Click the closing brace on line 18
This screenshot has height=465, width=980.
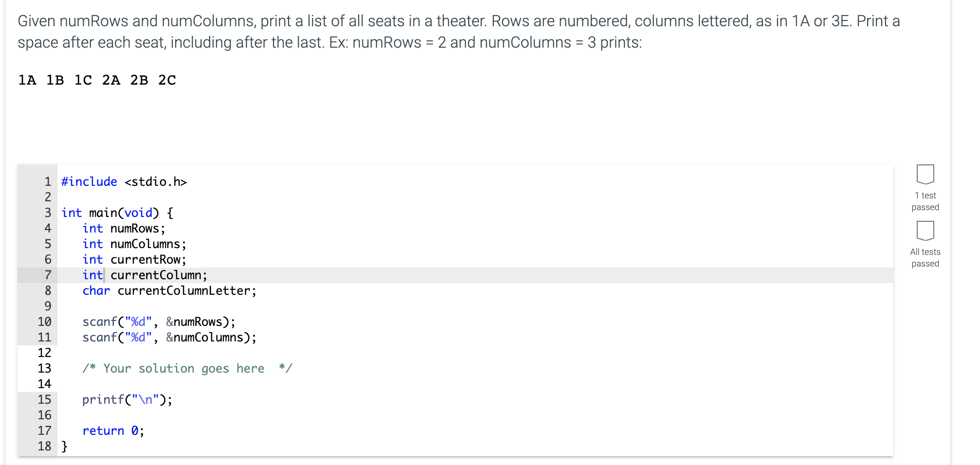[x=64, y=446]
